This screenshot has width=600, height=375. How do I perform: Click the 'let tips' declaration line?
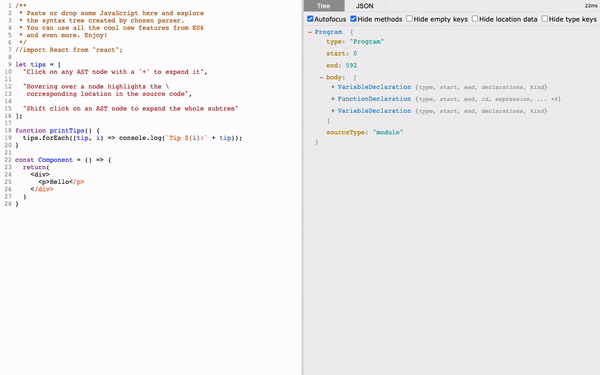click(38, 65)
